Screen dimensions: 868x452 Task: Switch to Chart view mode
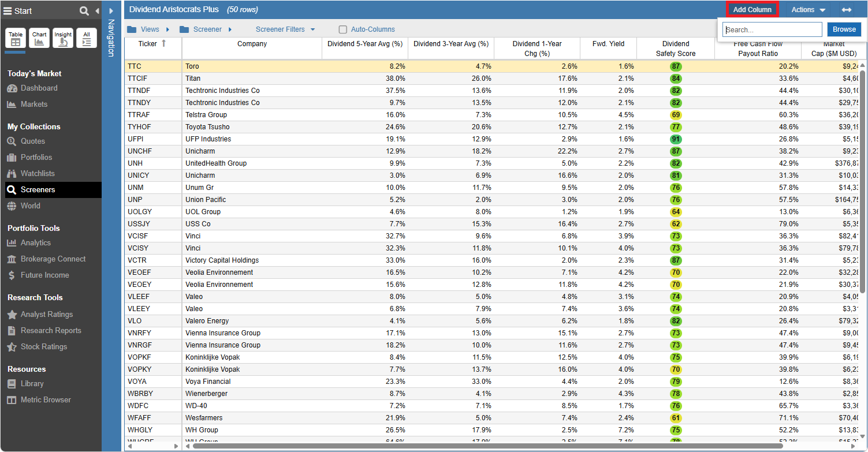click(x=39, y=38)
